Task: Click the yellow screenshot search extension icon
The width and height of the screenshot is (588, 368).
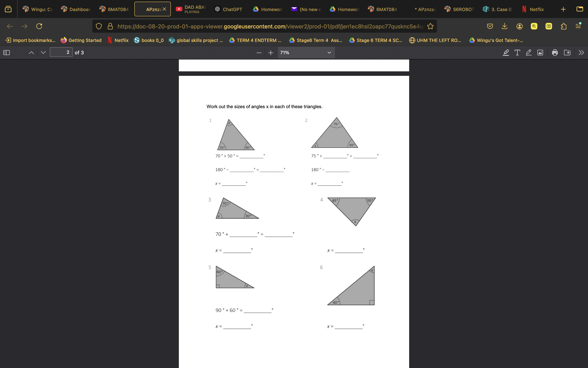Action: (549, 26)
